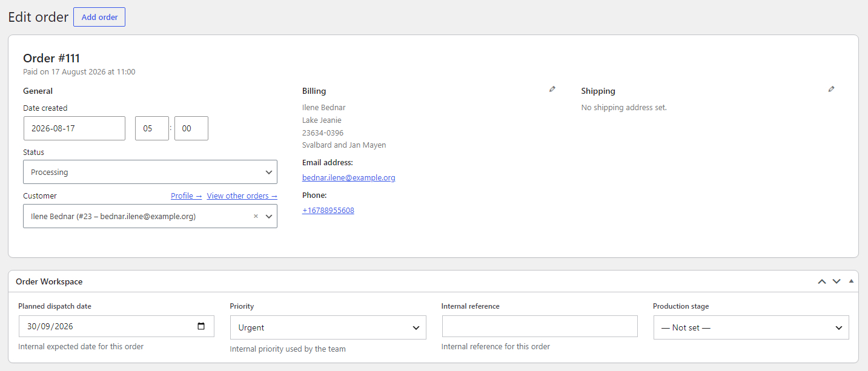Click the Edit order page title
This screenshot has height=371, width=868.
click(x=38, y=17)
